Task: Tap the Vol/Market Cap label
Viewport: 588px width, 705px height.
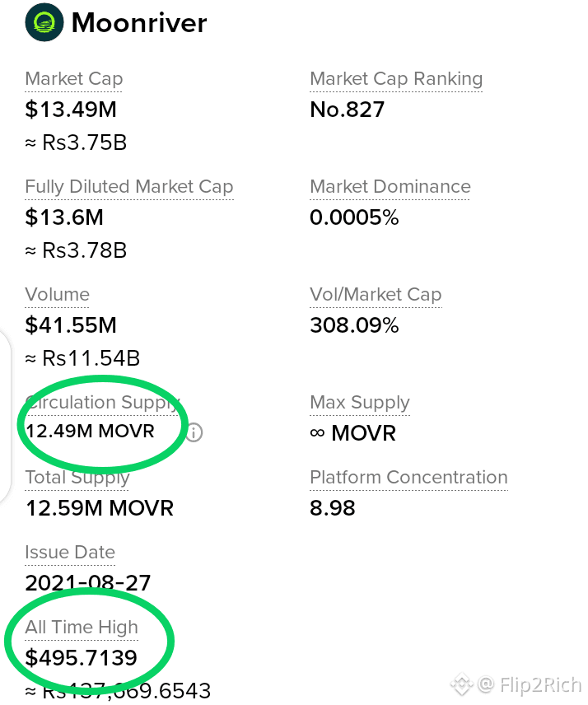Action: (376, 295)
